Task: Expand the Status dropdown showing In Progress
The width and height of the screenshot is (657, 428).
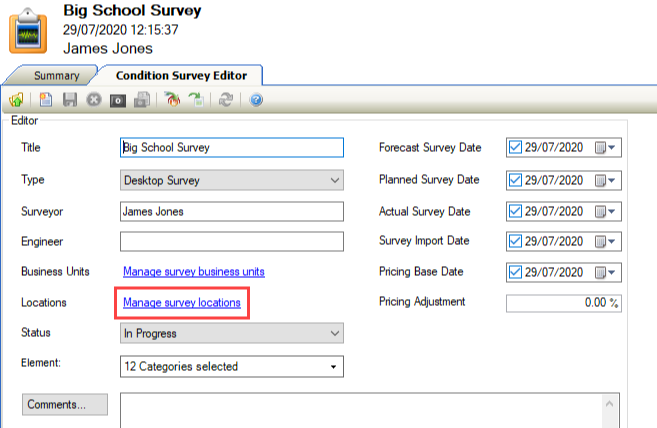Action: [x=231, y=333]
